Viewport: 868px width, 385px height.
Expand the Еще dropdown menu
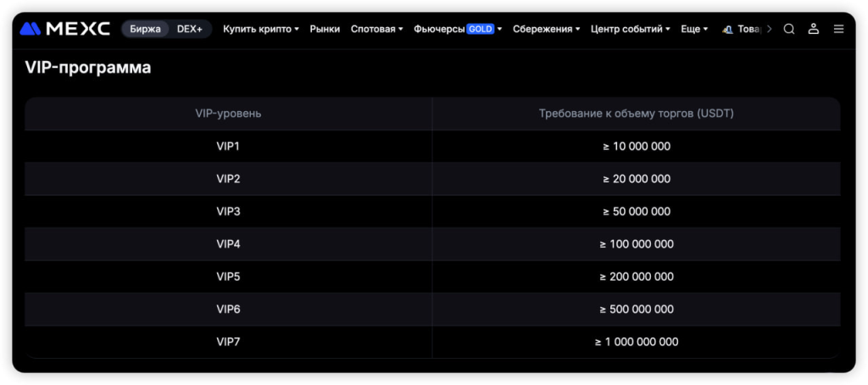click(x=694, y=29)
